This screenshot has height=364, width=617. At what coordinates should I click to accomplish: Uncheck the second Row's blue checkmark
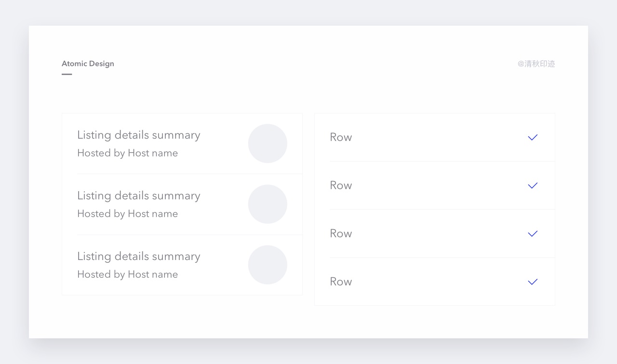(533, 185)
